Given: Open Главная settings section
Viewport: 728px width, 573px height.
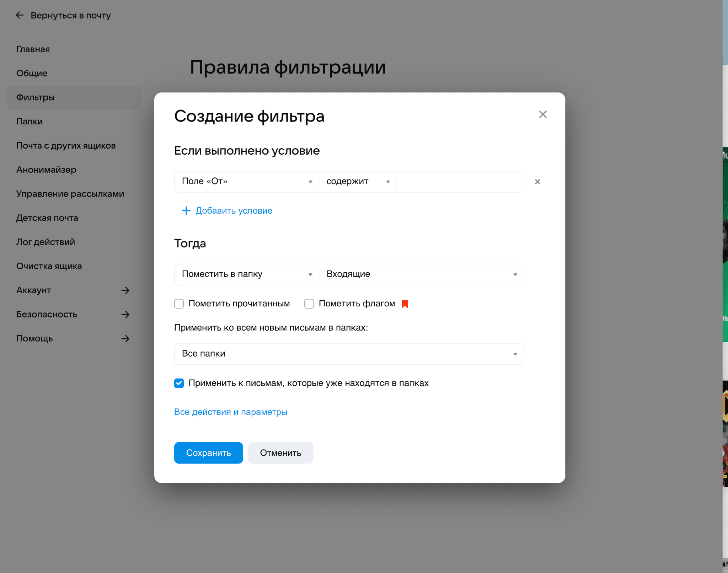Looking at the screenshot, I should (33, 49).
